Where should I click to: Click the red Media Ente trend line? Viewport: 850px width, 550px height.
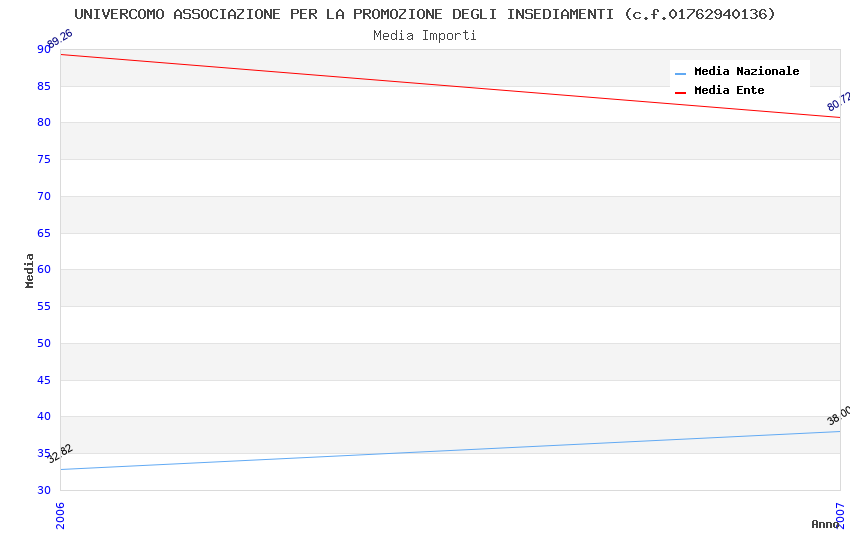coord(450,86)
